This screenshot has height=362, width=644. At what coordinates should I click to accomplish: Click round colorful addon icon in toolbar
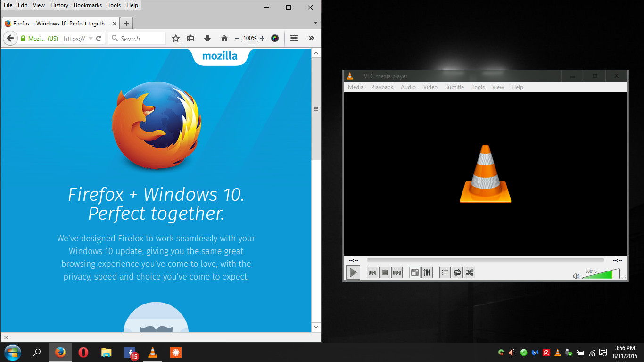(275, 39)
